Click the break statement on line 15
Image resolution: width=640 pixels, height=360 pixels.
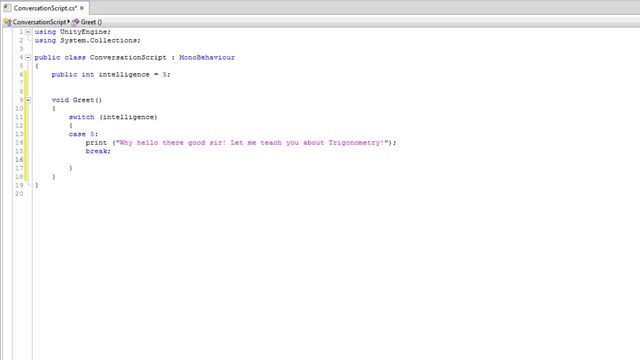click(98, 151)
